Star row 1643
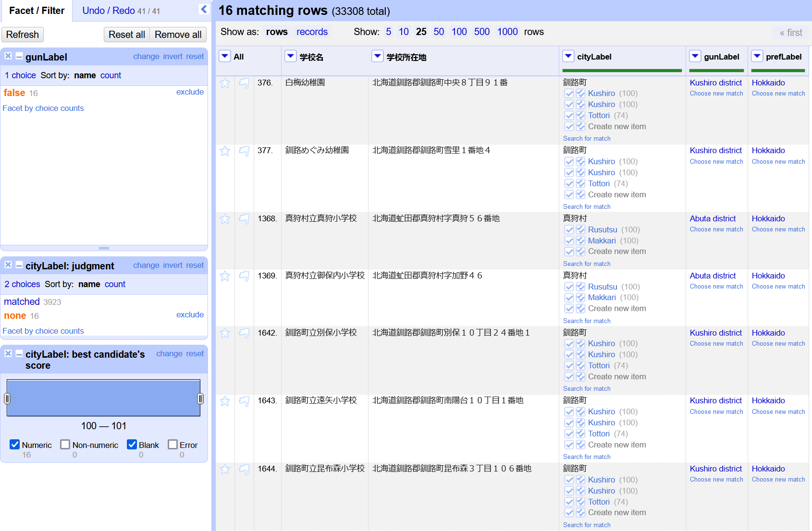The height and width of the screenshot is (531, 812). coord(225,401)
